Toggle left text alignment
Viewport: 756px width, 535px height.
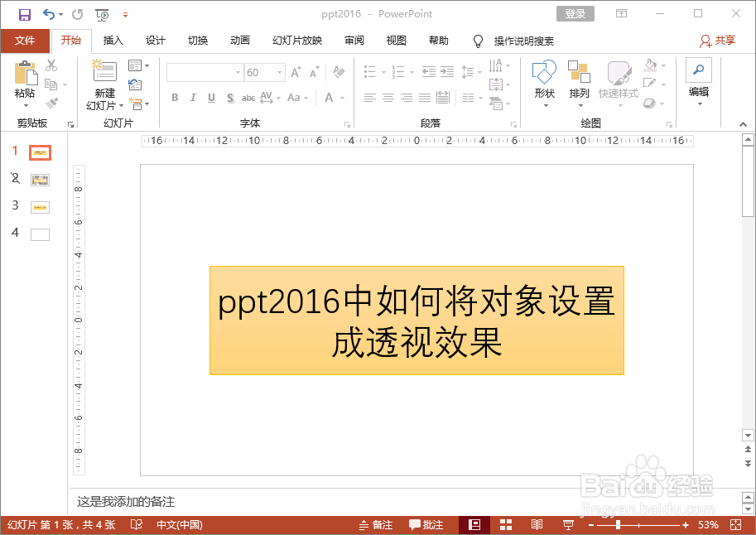coord(369,98)
